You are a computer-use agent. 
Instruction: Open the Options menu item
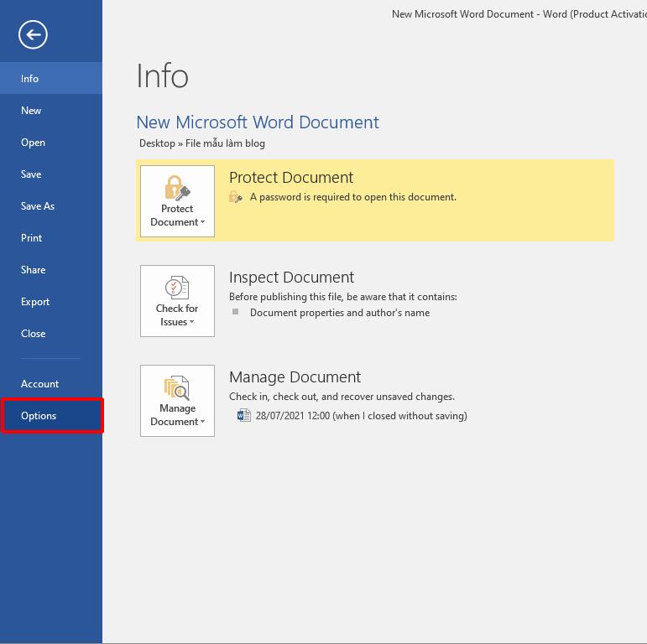click(x=39, y=416)
